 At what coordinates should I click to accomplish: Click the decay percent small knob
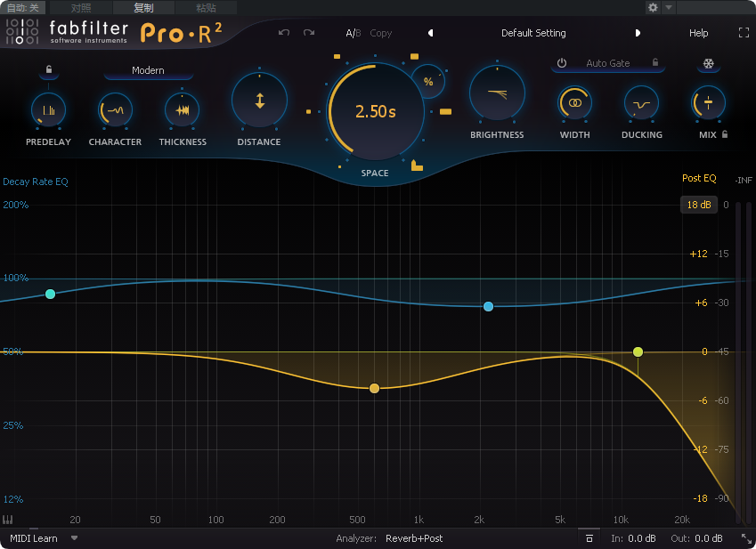(428, 81)
